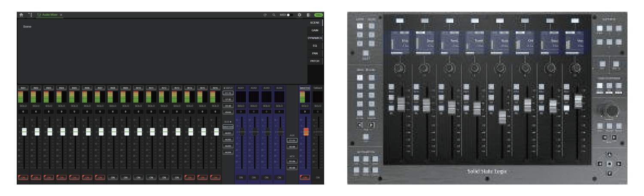Select the SCENE tab

point(315,22)
